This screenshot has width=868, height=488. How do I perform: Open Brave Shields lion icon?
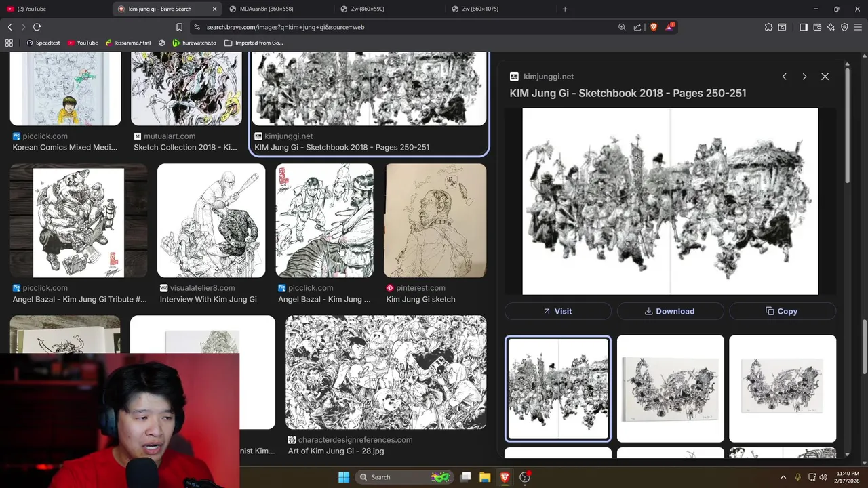[654, 27]
